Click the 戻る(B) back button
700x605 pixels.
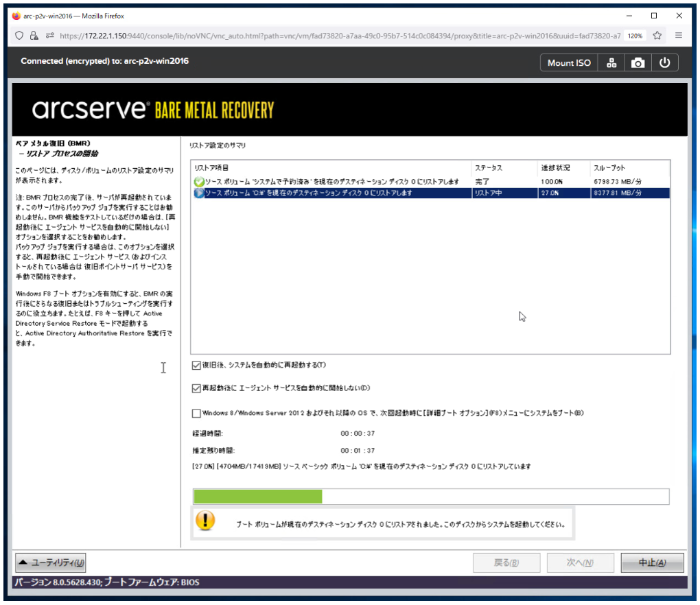[x=506, y=562]
